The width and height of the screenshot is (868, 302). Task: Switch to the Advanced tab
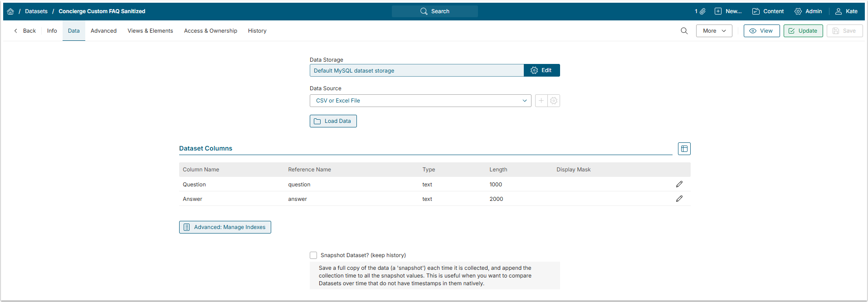click(103, 31)
